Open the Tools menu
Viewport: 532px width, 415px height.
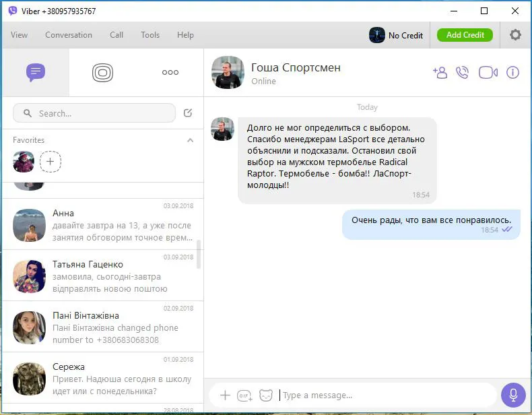coord(150,35)
